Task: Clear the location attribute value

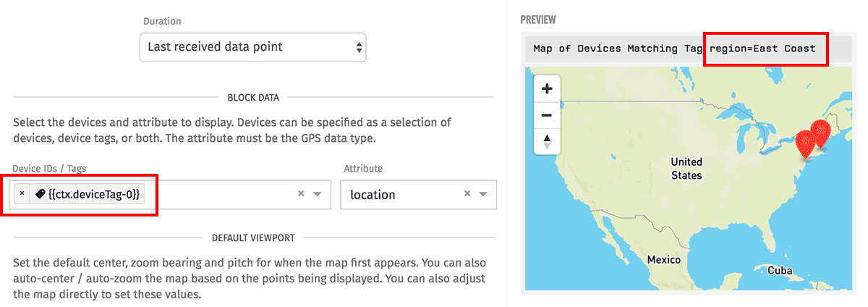Action: click(467, 194)
